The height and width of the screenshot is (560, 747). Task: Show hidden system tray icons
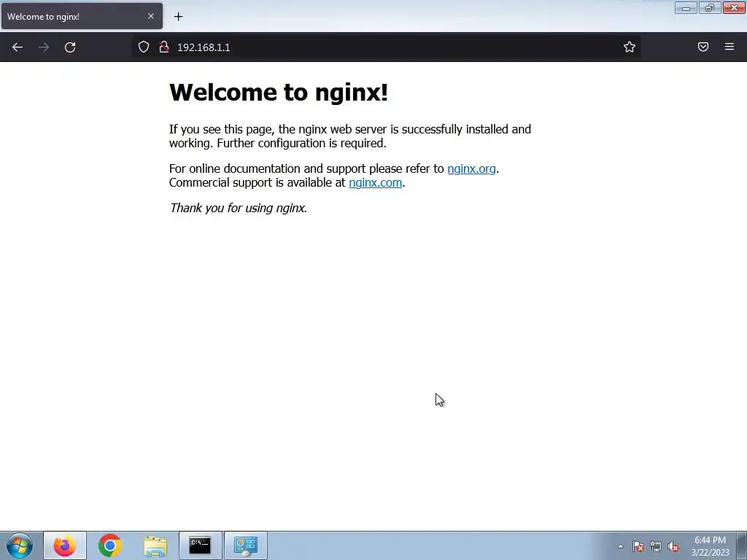(620, 546)
